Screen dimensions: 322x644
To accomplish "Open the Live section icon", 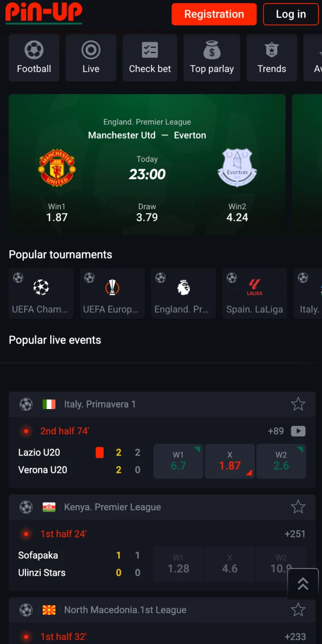I will tap(91, 51).
